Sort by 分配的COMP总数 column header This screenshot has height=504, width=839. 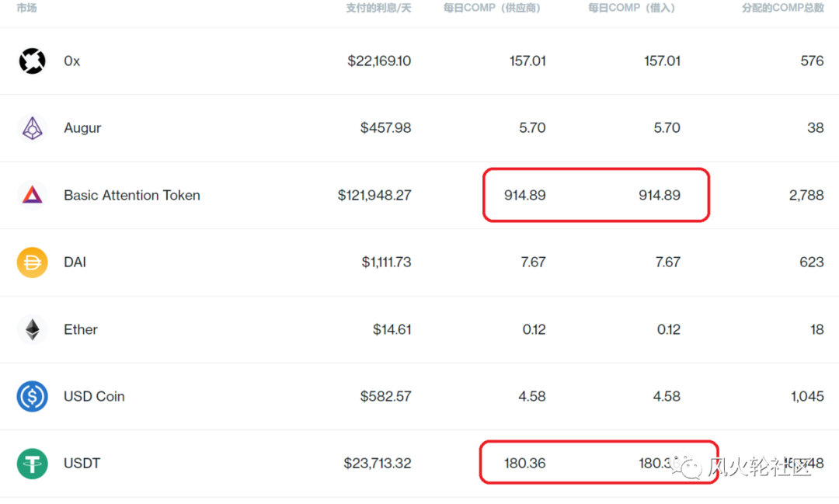pyautogui.click(x=783, y=9)
